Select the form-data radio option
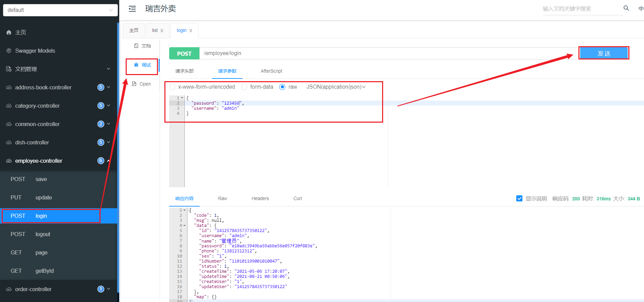The height and width of the screenshot is (302, 644). [x=244, y=87]
